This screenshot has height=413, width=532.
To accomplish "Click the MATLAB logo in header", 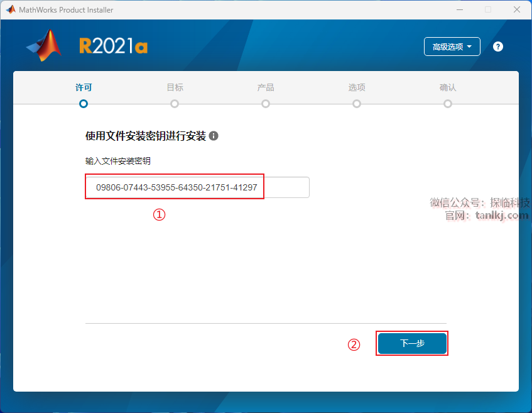I will pos(44,45).
